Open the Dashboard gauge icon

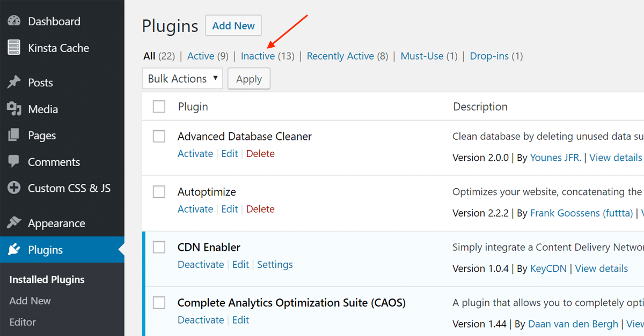[14, 21]
